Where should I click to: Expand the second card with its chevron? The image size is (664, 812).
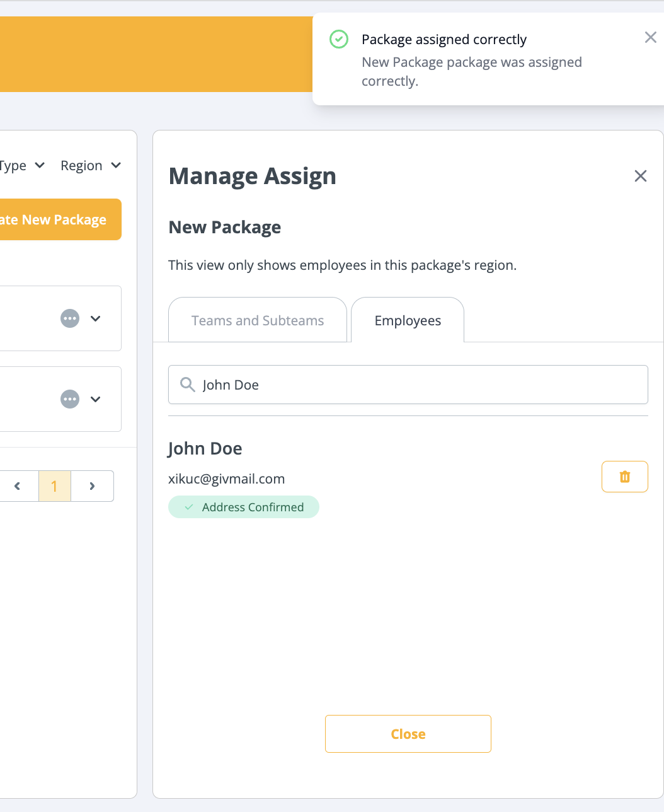coord(96,399)
